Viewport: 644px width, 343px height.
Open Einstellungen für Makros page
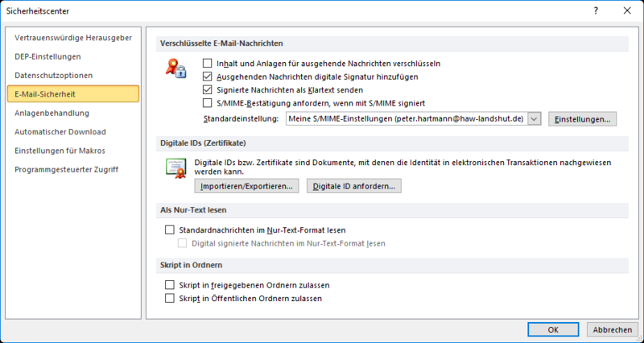[60, 151]
